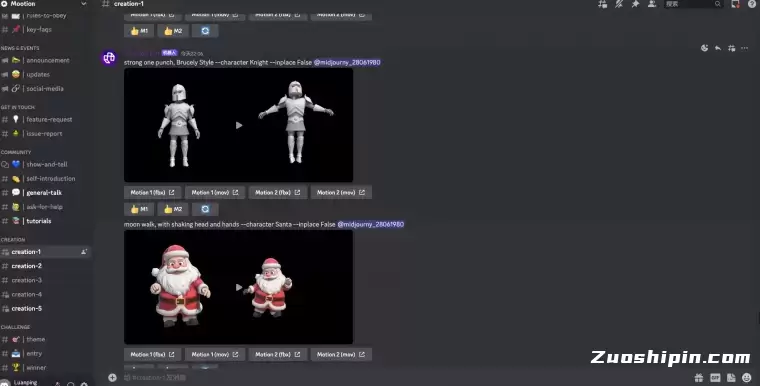
Task: Open the @midjourny_28061980 mention in the Santa prompt
Action: 371,225
